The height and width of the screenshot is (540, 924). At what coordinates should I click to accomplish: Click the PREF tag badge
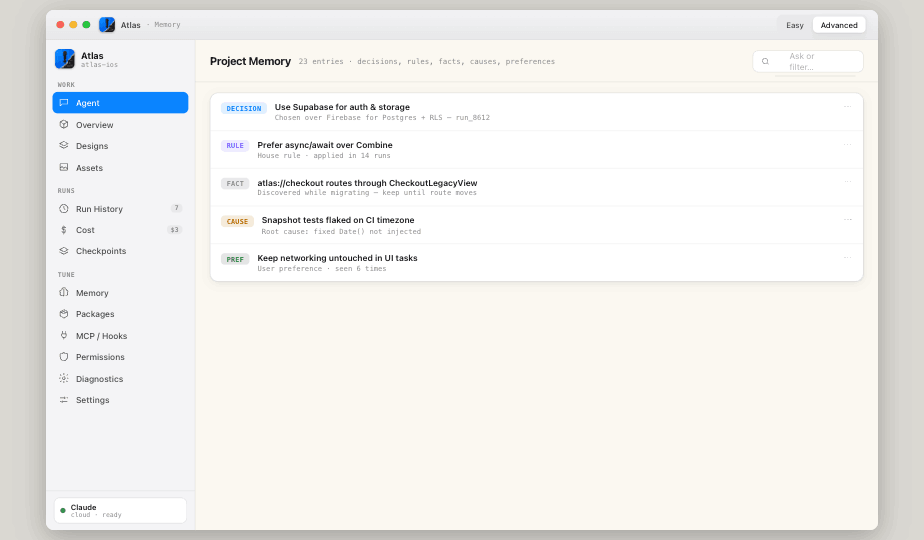235,259
